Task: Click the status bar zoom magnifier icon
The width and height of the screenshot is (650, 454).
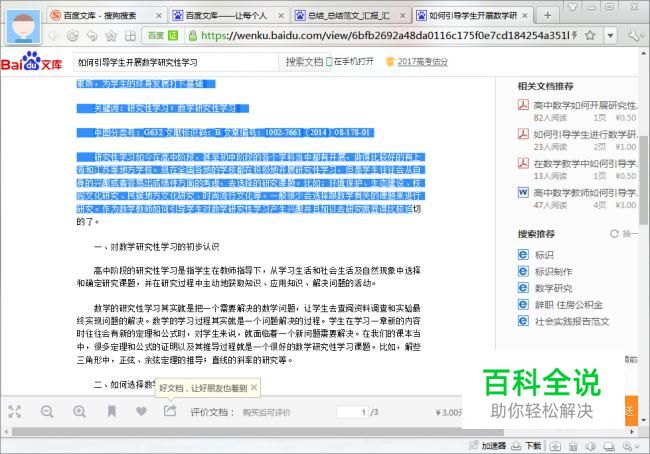Action: pyautogui.click(x=629, y=446)
